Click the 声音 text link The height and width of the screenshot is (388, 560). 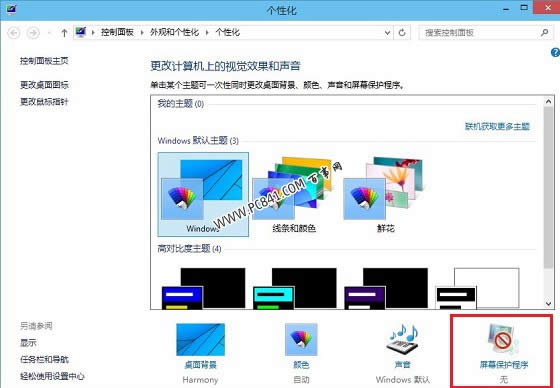click(402, 365)
